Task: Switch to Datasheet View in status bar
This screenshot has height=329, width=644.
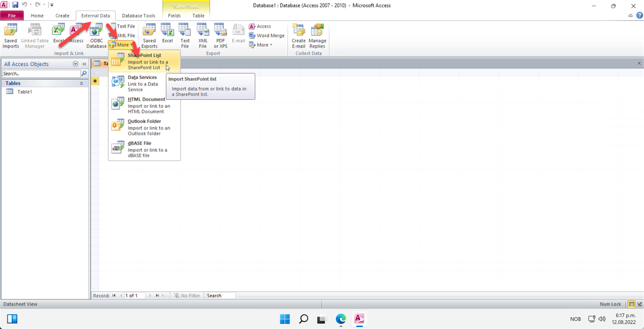Action: 631,304
